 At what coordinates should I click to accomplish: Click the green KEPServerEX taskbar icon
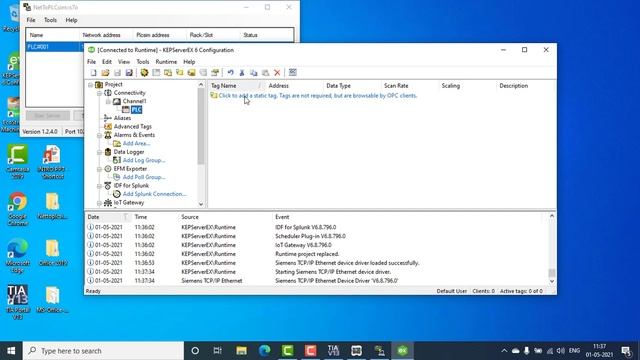click(402, 351)
